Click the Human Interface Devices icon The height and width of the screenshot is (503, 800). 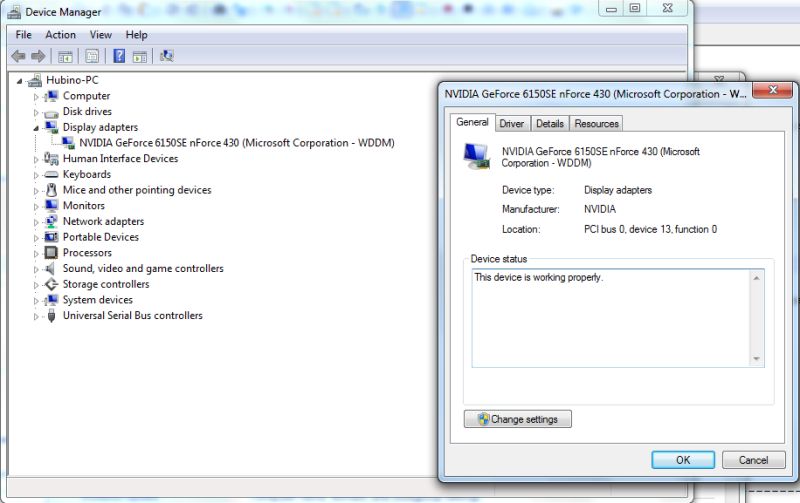(51, 159)
